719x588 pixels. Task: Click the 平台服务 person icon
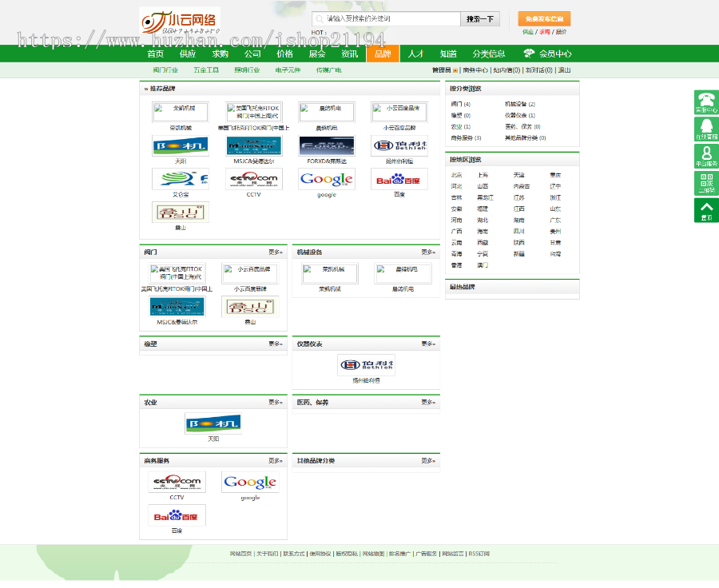tap(706, 153)
